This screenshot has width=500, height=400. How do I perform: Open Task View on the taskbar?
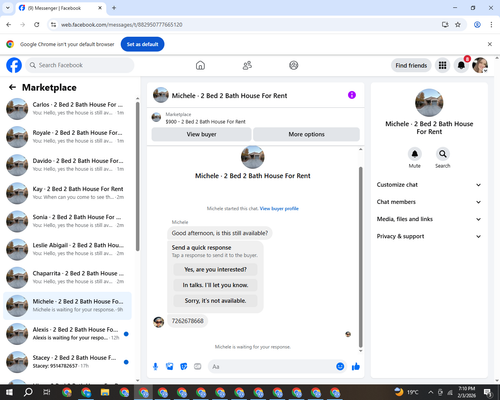point(47,392)
